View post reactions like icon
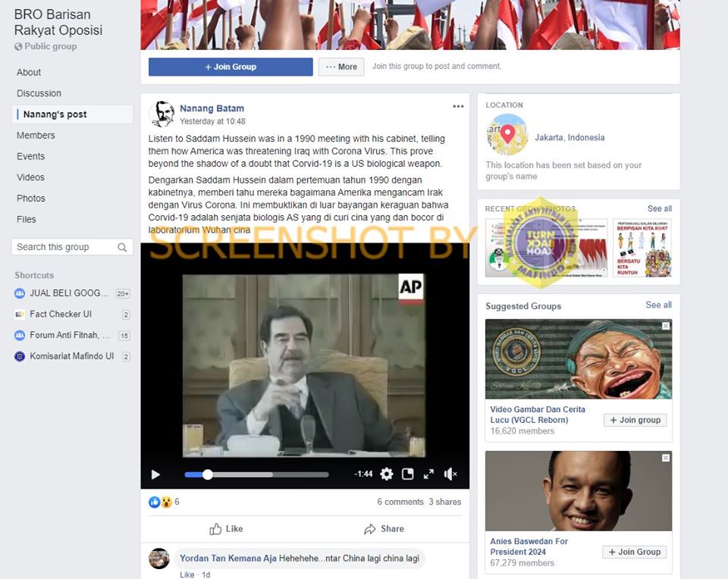The image size is (728, 579). click(154, 502)
